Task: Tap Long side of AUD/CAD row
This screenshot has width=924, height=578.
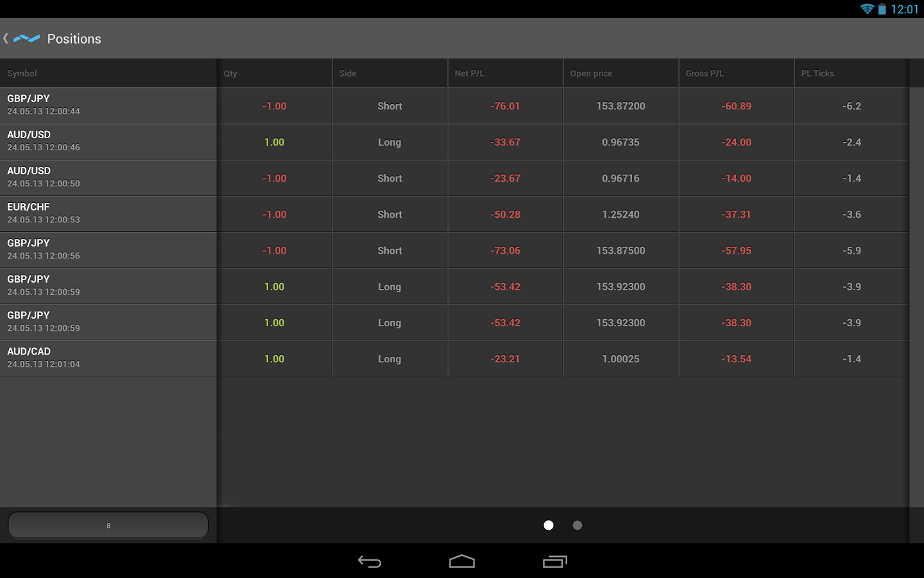Action: 389,359
